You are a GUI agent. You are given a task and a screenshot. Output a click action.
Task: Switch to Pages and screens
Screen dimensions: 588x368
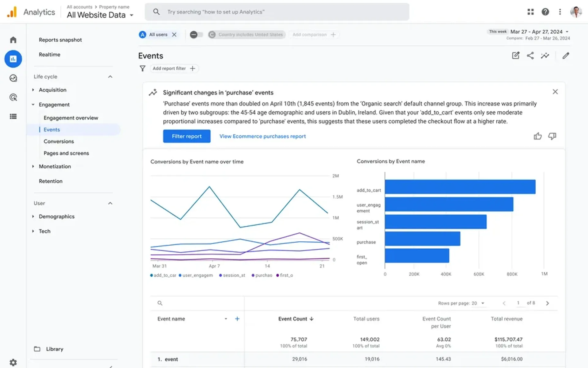pos(66,153)
